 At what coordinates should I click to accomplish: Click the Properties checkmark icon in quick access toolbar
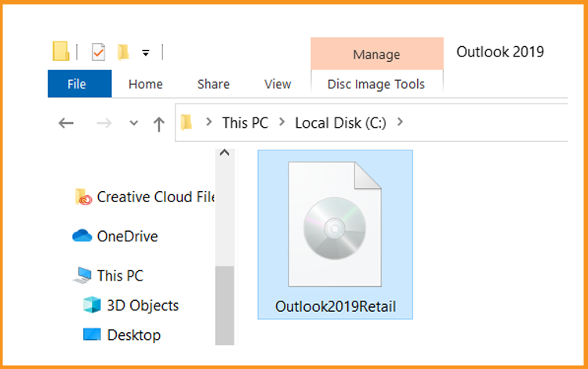click(x=98, y=52)
